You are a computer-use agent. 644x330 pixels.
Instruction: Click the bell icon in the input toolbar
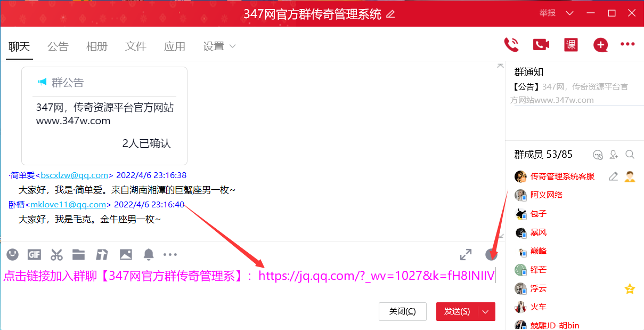(149, 254)
